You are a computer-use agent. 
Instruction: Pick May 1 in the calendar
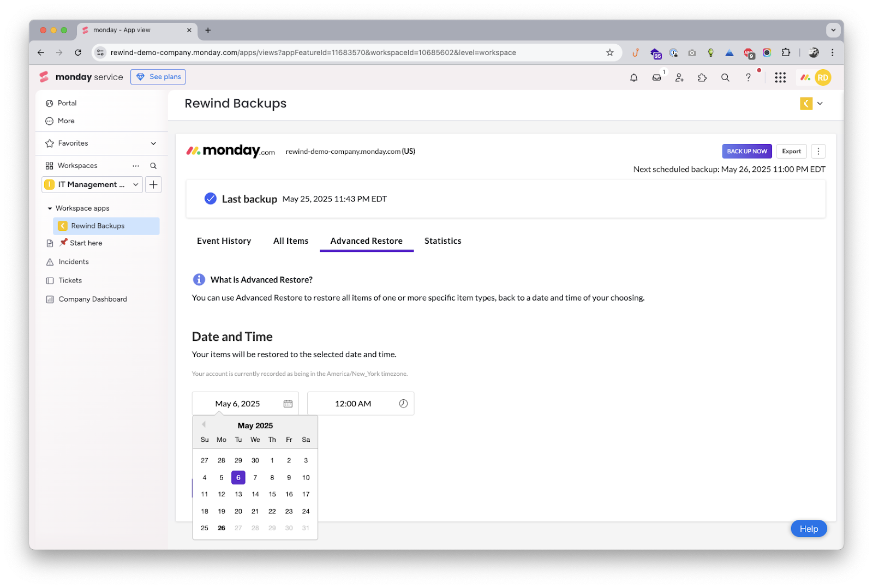272,460
